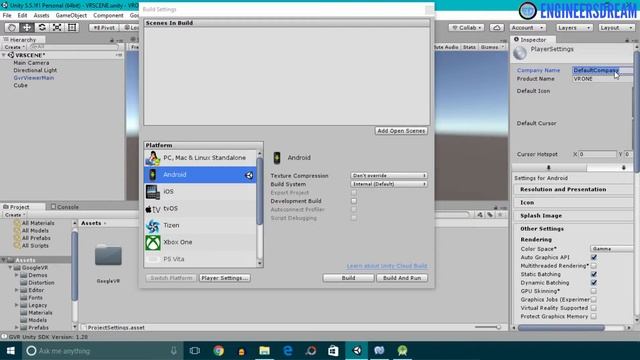
Task: Open the Edit menu
Action: 22,16
